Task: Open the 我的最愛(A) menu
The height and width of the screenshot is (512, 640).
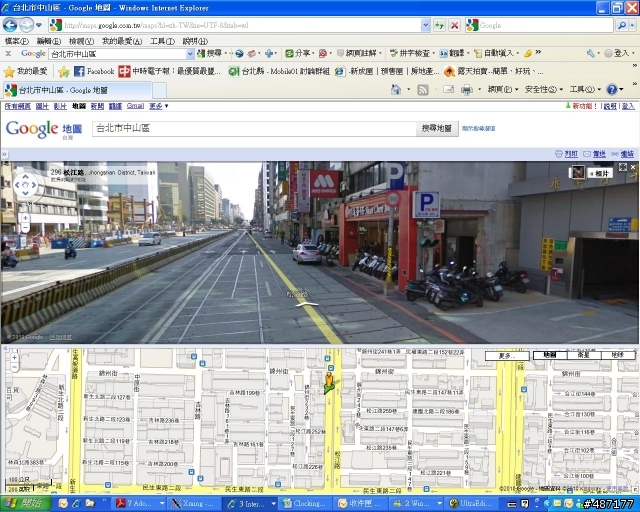Action: 122,41
